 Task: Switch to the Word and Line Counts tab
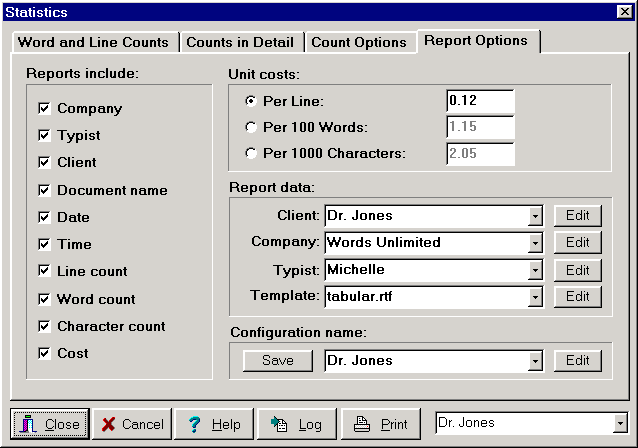point(96,42)
